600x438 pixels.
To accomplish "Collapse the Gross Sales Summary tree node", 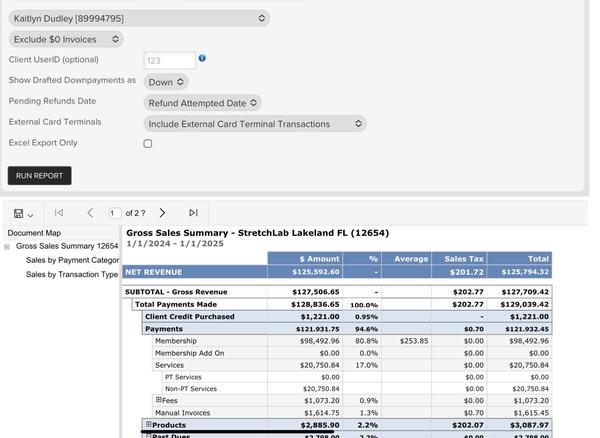I will point(7,246).
